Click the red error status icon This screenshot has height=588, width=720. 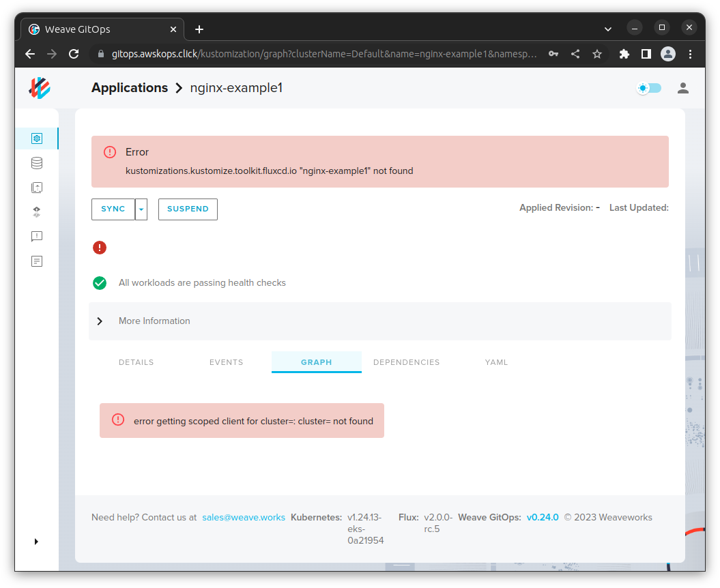pyautogui.click(x=100, y=248)
